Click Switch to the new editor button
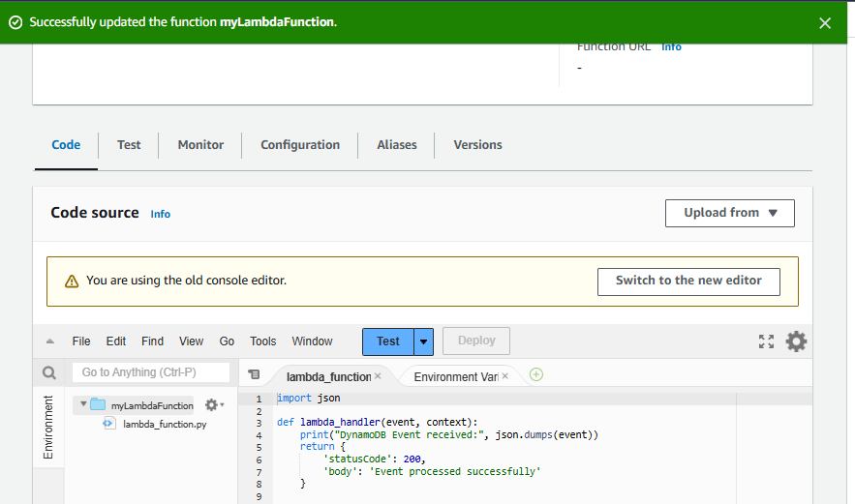This screenshot has width=855, height=504. 688,281
